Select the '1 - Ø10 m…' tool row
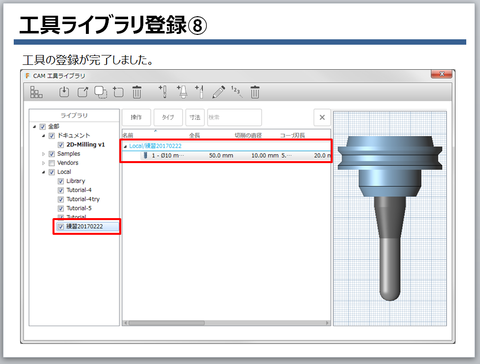The image size is (480, 364). (x=226, y=156)
